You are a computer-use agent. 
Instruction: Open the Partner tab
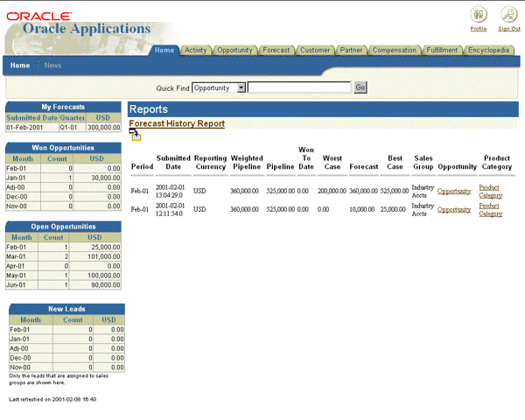[352, 51]
